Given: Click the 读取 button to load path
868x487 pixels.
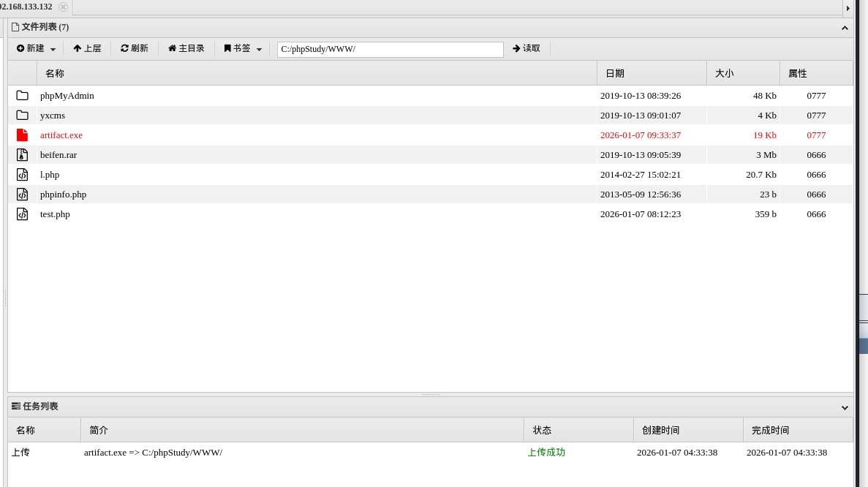Looking at the screenshot, I should (x=527, y=49).
